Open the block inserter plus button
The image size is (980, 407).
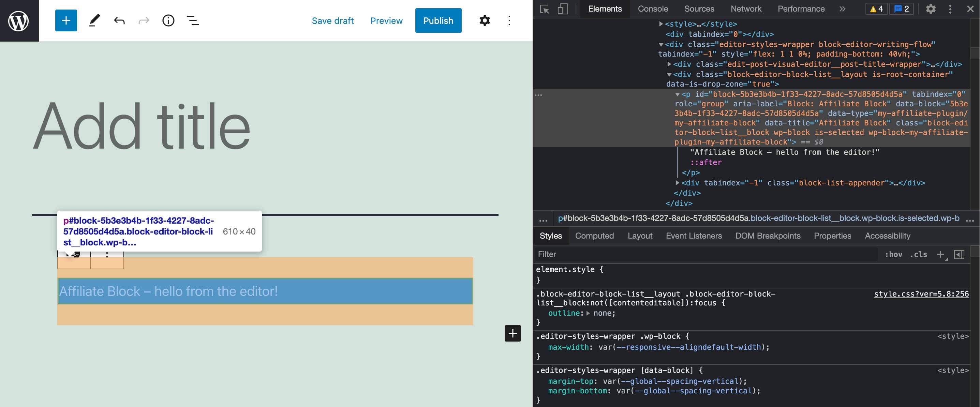click(66, 20)
